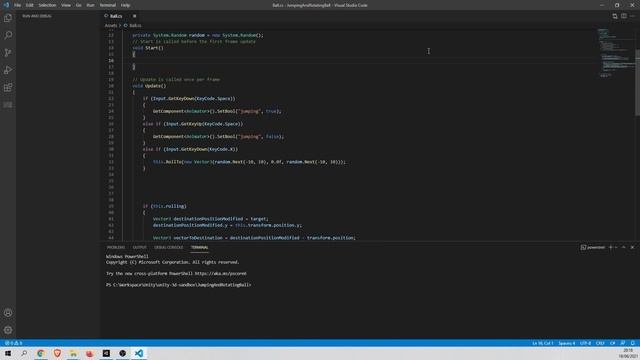The image size is (640, 360).
Task: Click the Windows Start button
Action: (x=8, y=353)
